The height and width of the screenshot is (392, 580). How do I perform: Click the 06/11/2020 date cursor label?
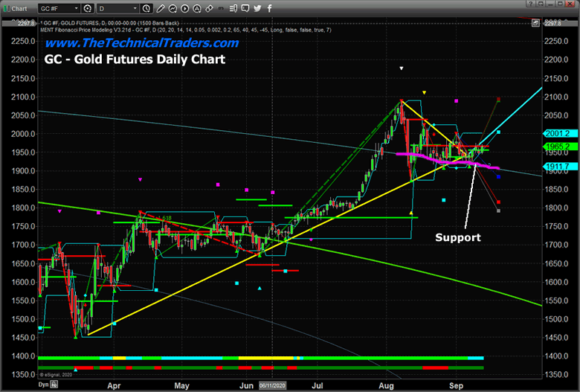[272, 386]
